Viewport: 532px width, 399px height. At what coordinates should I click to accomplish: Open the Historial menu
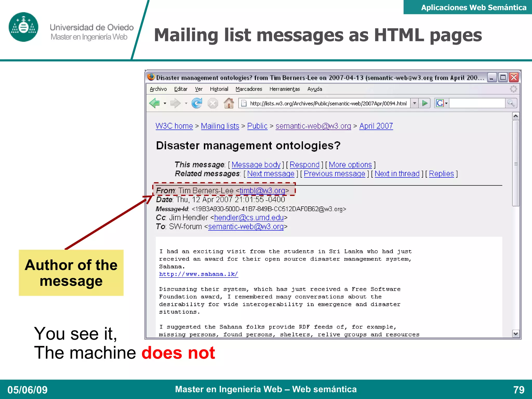tap(219, 89)
